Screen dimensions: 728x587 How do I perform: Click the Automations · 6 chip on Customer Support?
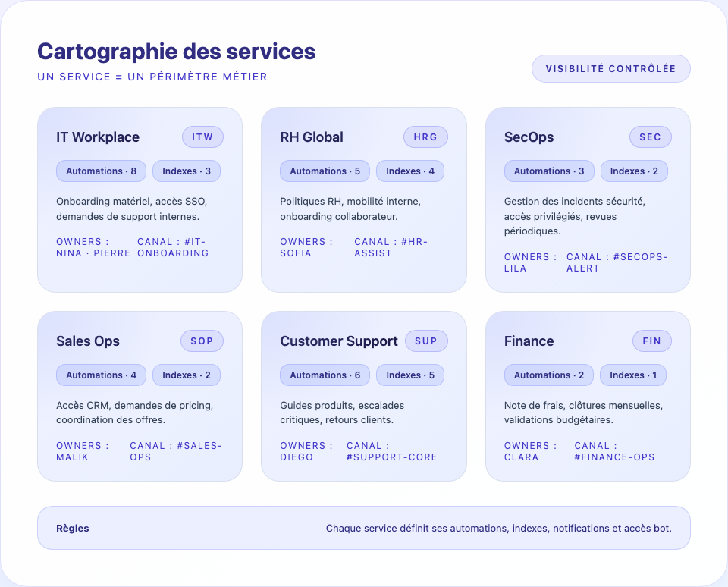tap(325, 375)
